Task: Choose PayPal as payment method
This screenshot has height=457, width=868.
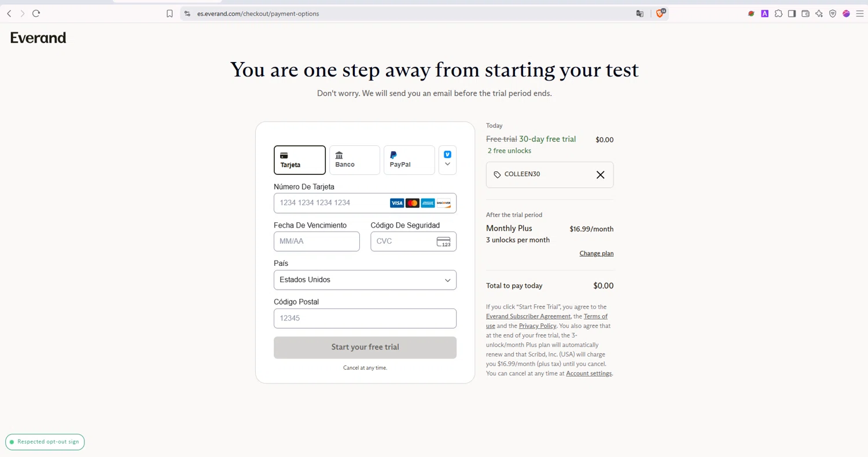Action: (409, 160)
